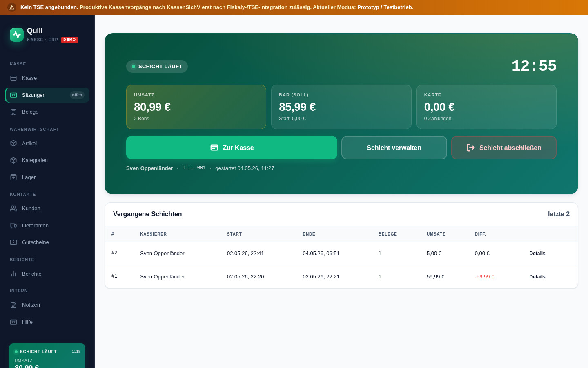Open Artikel in Warenwirtschaft
The height and width of the screenshot is (368, 588).
click(x=47, y=144)
